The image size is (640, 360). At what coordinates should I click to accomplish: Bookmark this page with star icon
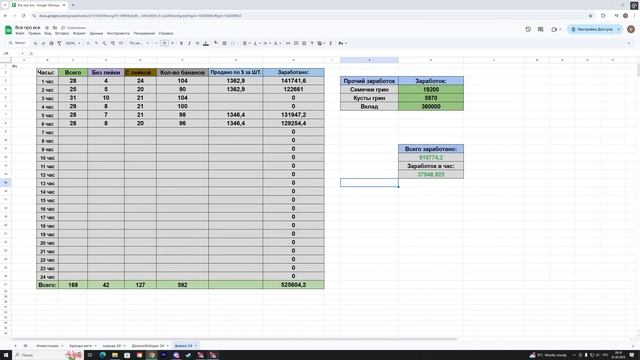point(590,16)
